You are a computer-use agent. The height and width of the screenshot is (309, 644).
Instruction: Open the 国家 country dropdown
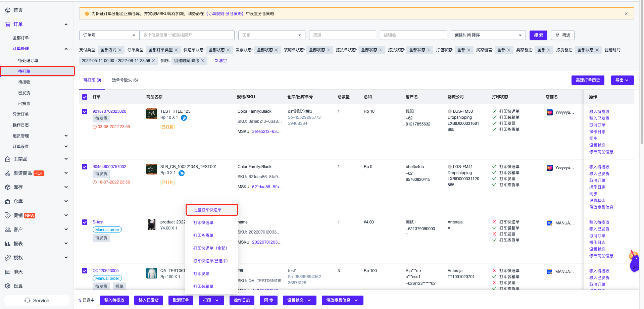coord(271,35)
